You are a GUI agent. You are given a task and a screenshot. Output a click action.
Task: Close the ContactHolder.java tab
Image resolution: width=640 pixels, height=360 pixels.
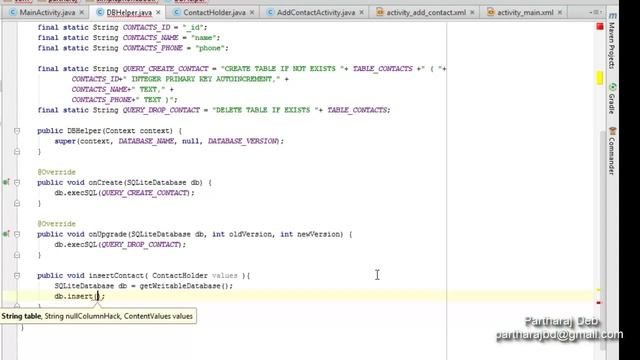pyautogui.click(x=252, y=12)
